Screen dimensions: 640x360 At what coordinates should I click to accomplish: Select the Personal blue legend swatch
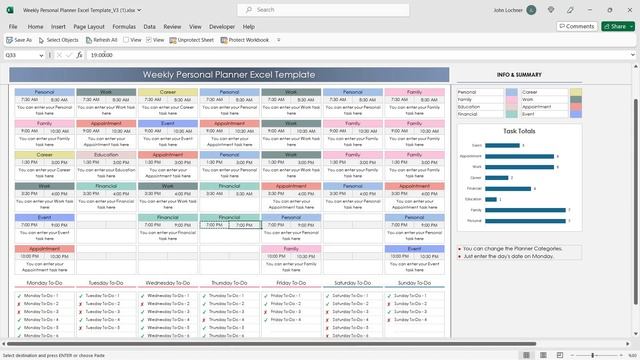click(511, 92)
